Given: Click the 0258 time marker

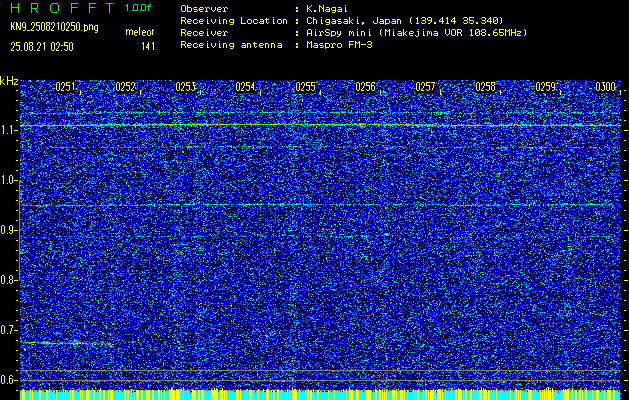Looking at the screenshot, I should click(485, 87).
